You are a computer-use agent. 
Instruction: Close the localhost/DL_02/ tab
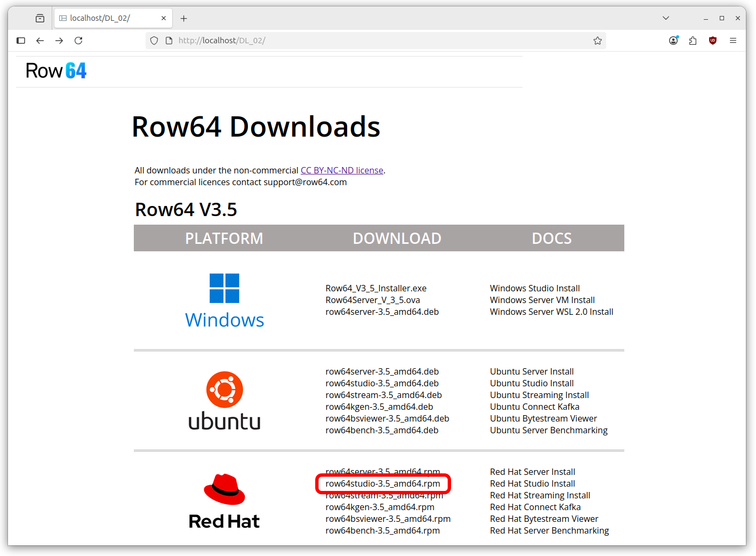164,18
